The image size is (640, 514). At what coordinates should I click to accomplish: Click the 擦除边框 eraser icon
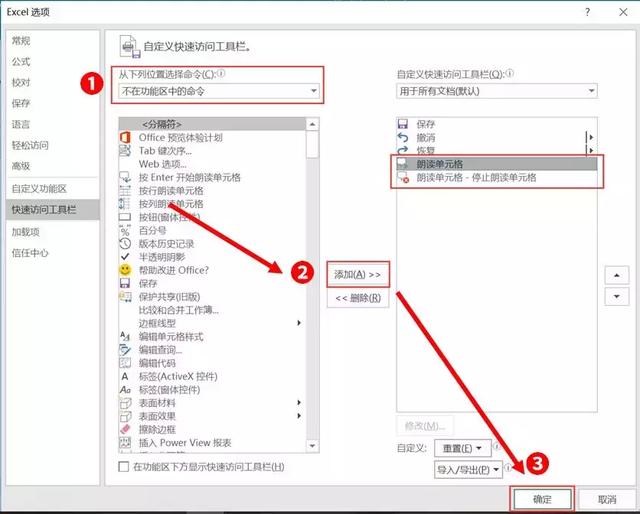click(x=125, y=429)
